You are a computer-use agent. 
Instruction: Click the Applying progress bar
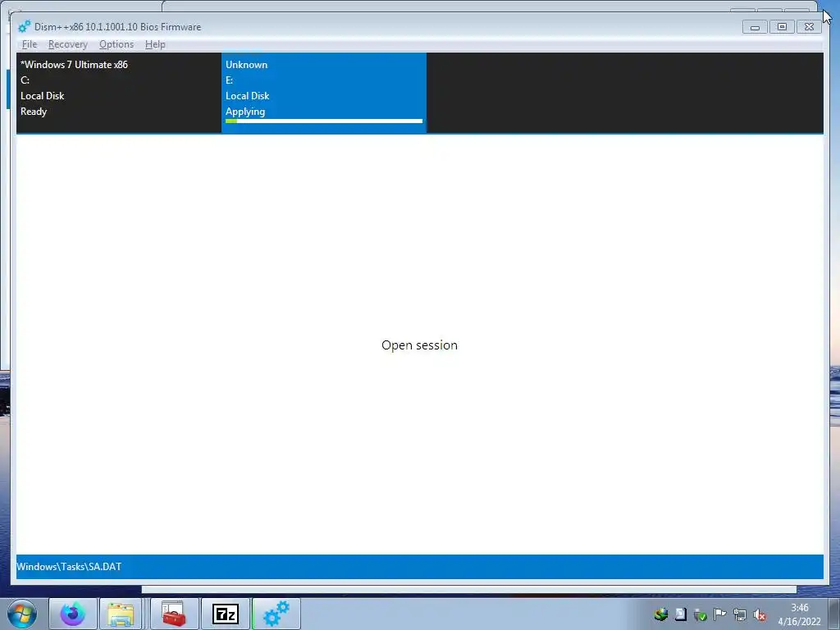(x=324, y=121)
